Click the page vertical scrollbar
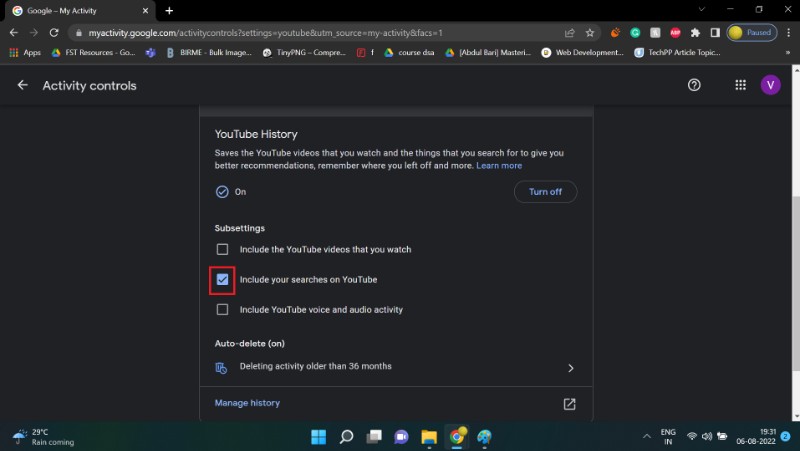800x451 pixels. point(795,283)
